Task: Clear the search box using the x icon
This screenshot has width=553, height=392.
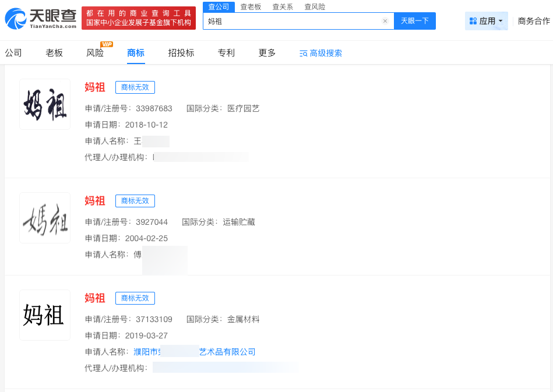Action: click(x=385, y=20)
